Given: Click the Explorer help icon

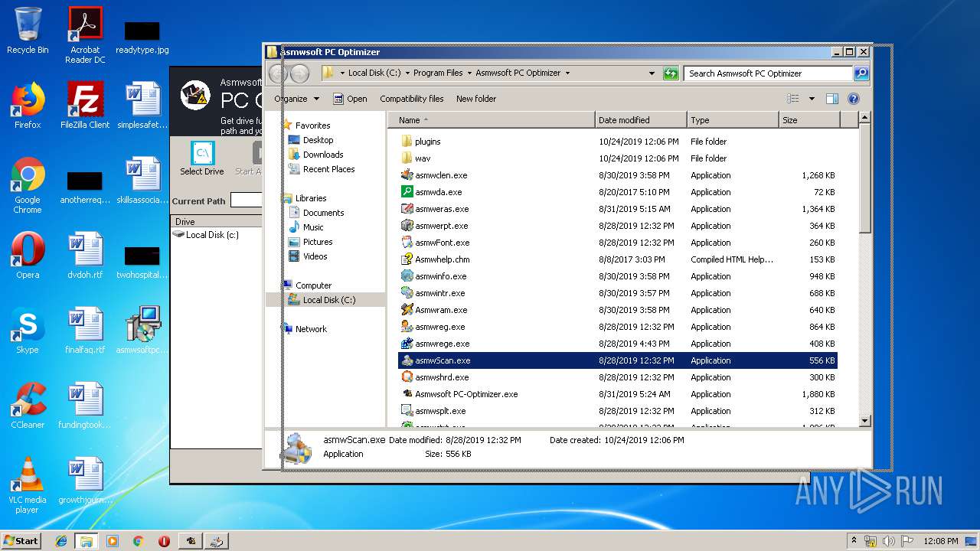Looking at the screenshot, I should (x=854, y=99).
